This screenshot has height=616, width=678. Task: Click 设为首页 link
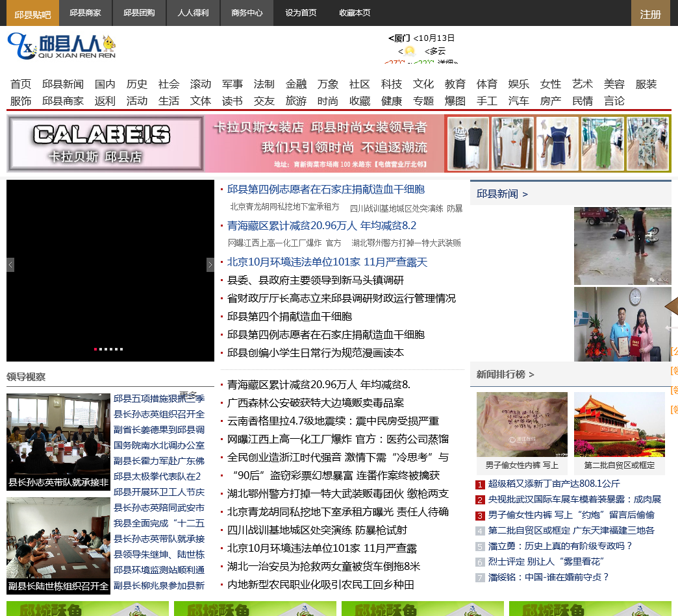pyautogui.click(x=301, y=13)
